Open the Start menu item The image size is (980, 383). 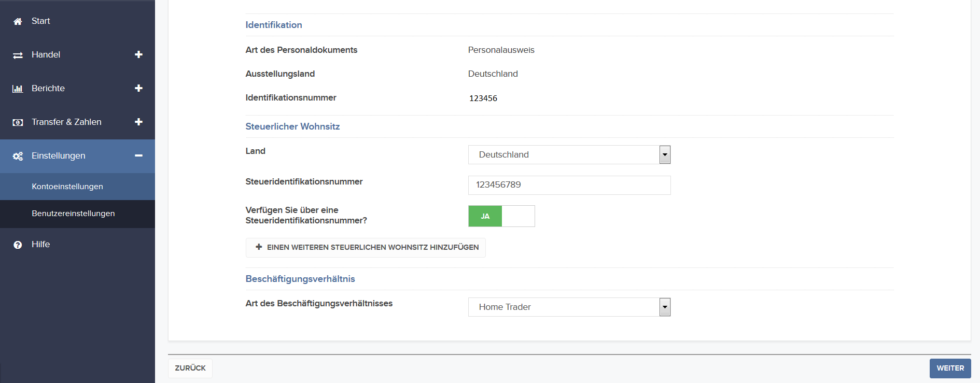coord(77,21)
